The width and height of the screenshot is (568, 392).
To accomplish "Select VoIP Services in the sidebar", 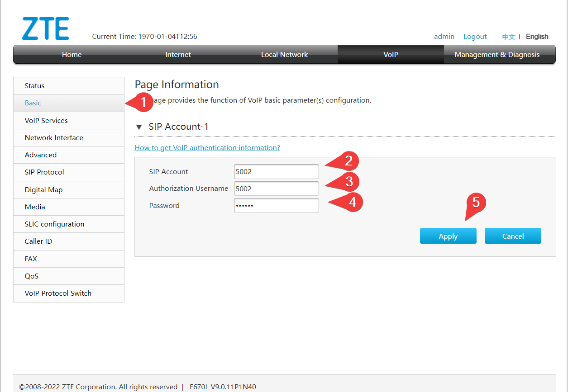I will (x=46, y=121).
